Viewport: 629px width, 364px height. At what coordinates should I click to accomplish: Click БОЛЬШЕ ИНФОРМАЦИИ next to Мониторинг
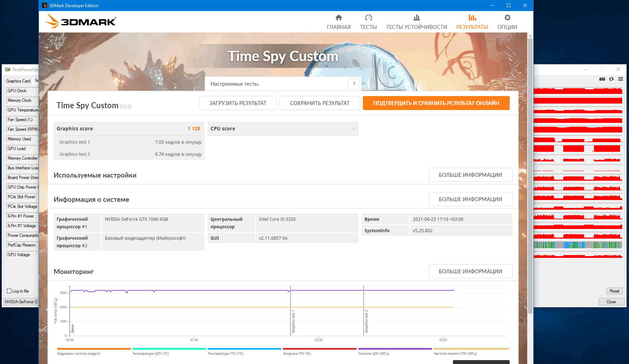pyautogui.click(x=470, y=271)
